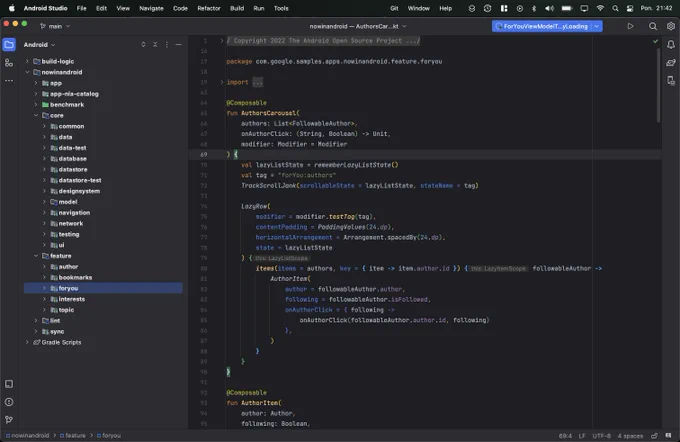
Task: Open the Problems tool window icon
Action: click(x=9, y=402)
